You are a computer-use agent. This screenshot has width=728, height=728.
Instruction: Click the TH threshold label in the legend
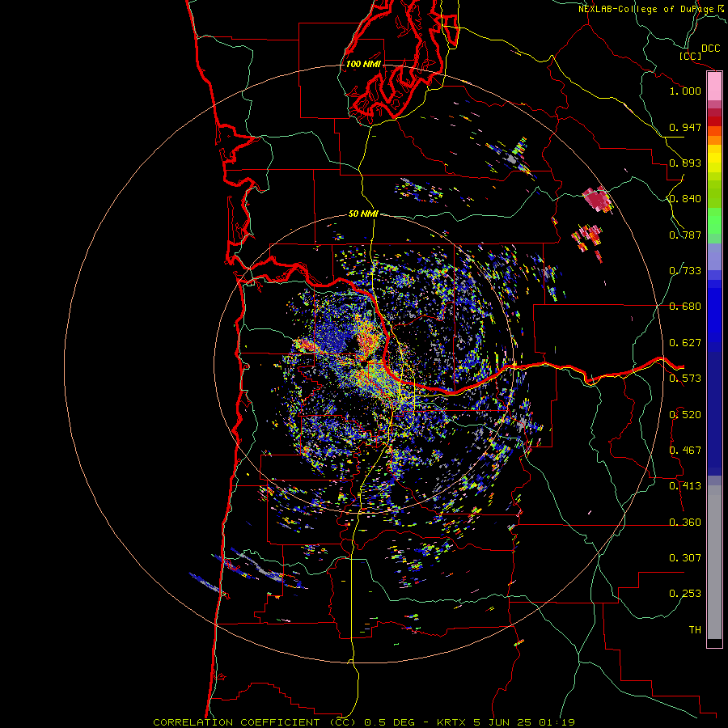click(x=695, y=630)
